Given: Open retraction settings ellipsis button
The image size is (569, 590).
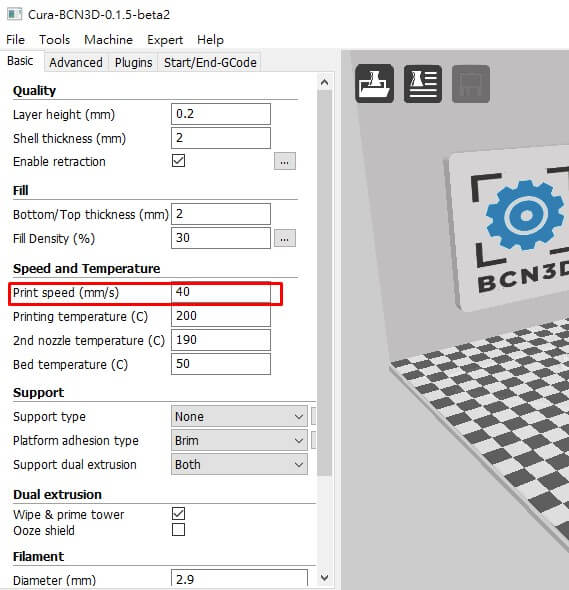Looking at the screenshot, I should (284, 161).
